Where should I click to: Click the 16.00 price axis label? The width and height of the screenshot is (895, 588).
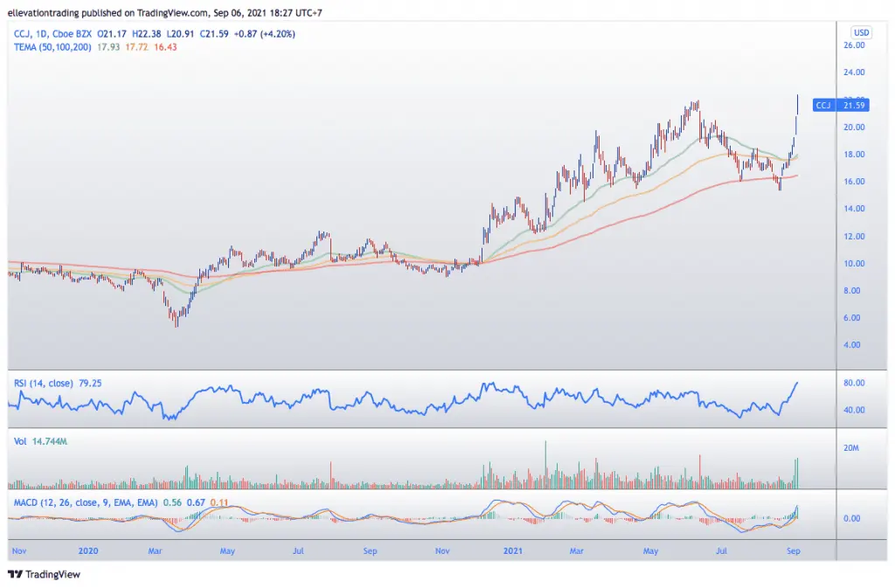click(x=854, y=182)
